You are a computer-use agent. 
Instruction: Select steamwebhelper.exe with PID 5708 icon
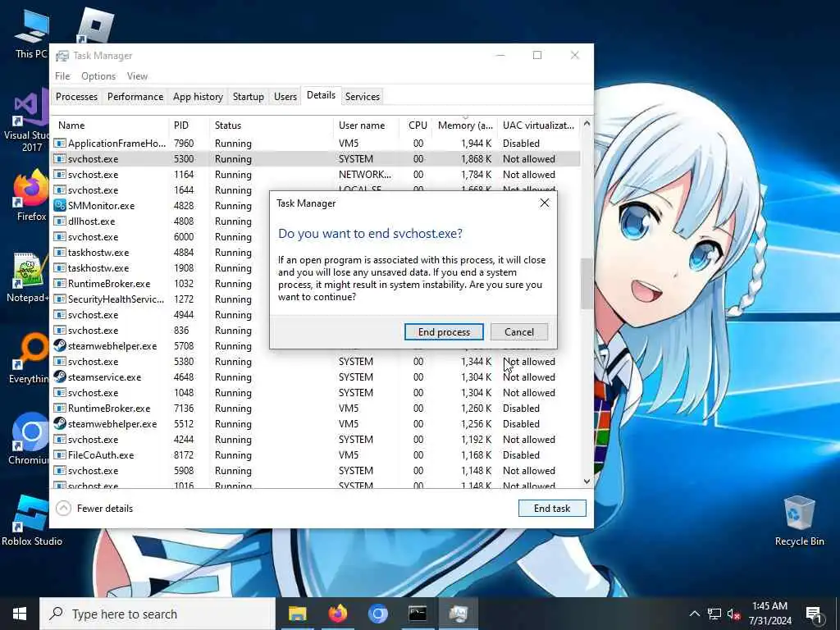pos(59,345)
